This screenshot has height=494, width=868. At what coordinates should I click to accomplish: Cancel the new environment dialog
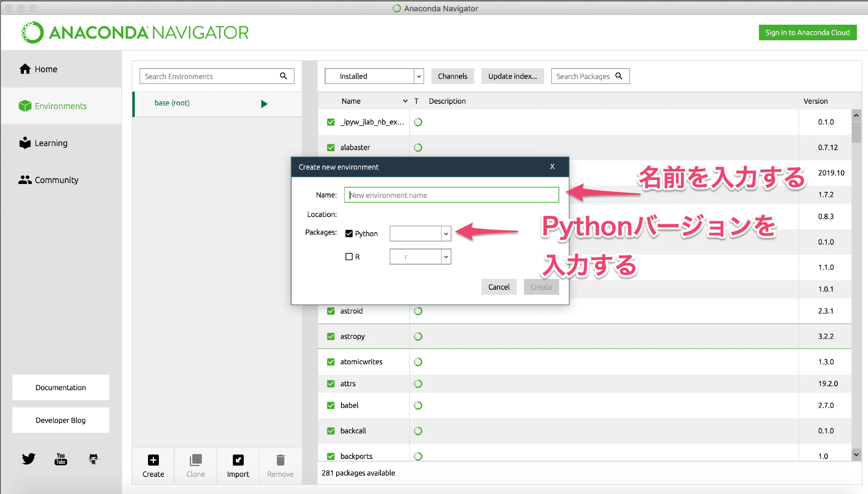tap(499, 287)
